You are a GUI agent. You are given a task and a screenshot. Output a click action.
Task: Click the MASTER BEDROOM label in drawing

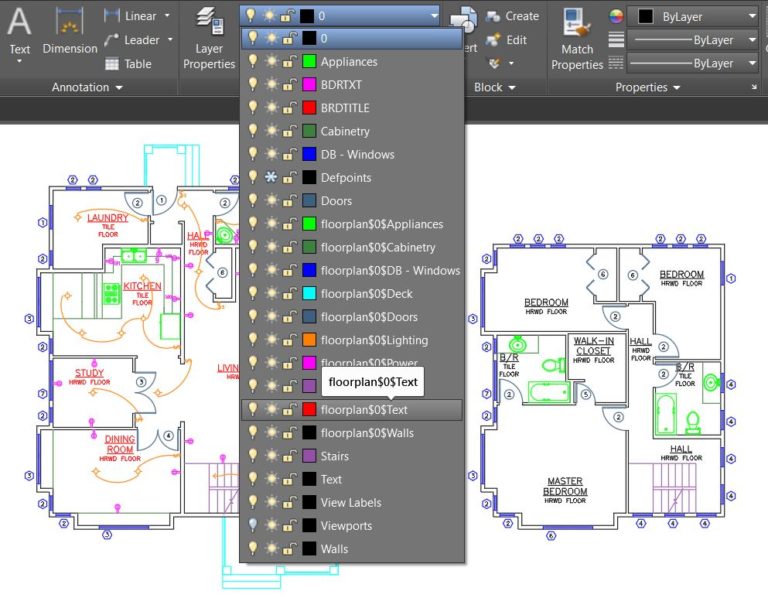(565, 486)
